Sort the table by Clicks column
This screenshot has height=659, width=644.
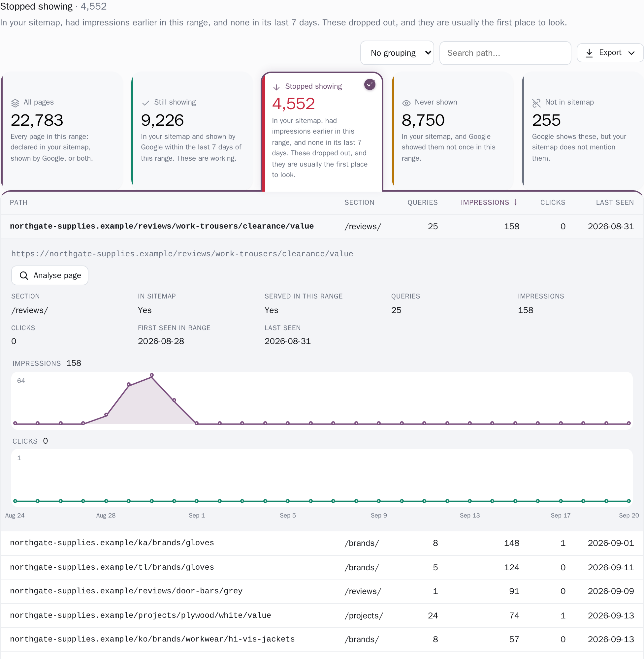(x=553, y=202)
